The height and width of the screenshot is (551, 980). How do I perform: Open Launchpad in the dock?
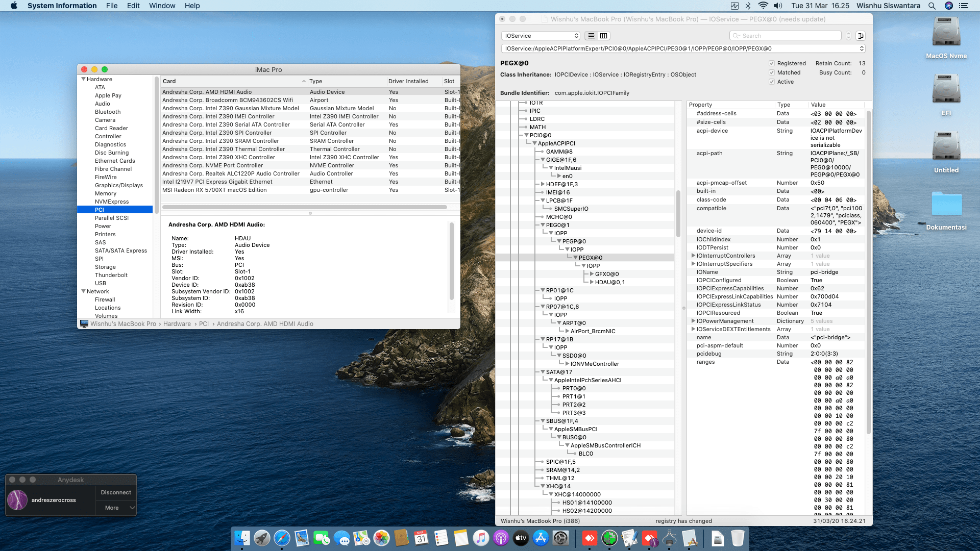pos(262,538)
